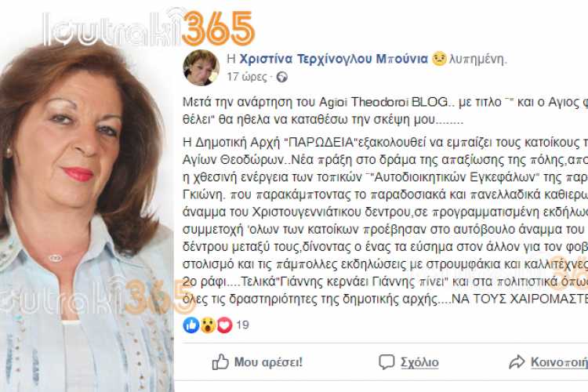The width and height of the screenshot is (588, 392).
Task: Click the sad feeling emoji icon
Action: point(439,59)
